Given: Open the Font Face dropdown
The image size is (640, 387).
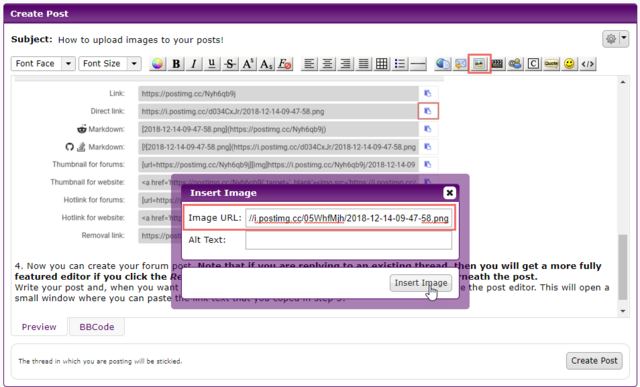Looking at the screenshot, I should click(x=43, y=64).
